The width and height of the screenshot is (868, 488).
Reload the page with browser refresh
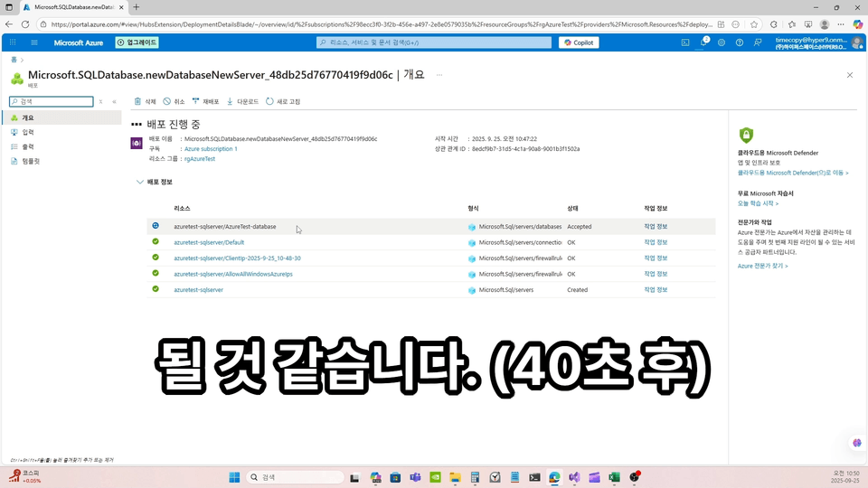pyautogui.click(x=25, y=24)
